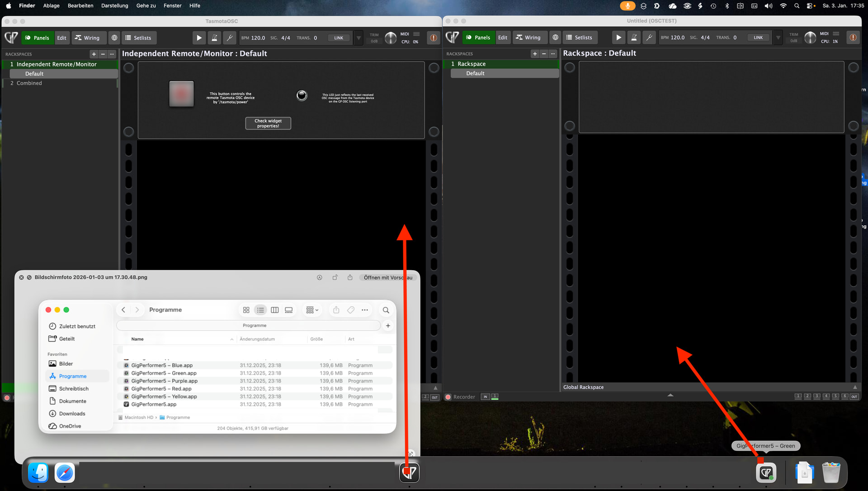Toggle the red Tasmota power button widget

pos(181,94)
